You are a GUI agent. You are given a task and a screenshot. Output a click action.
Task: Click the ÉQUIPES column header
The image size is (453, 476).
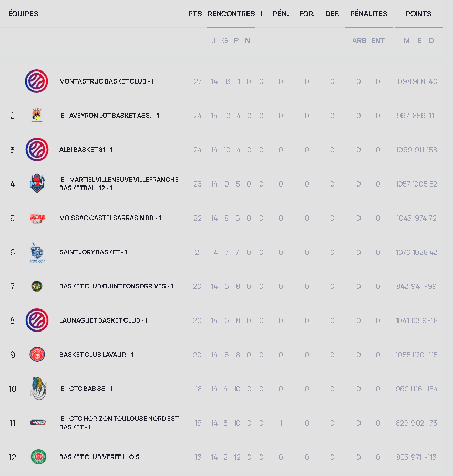24,14
